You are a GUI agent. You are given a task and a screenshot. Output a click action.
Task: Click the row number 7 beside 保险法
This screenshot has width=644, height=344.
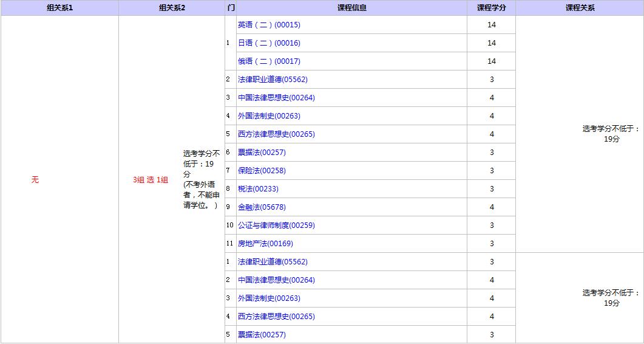228,171
